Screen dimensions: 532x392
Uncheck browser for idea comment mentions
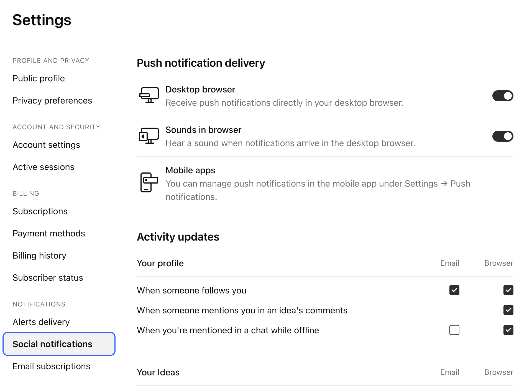point(508,310)
